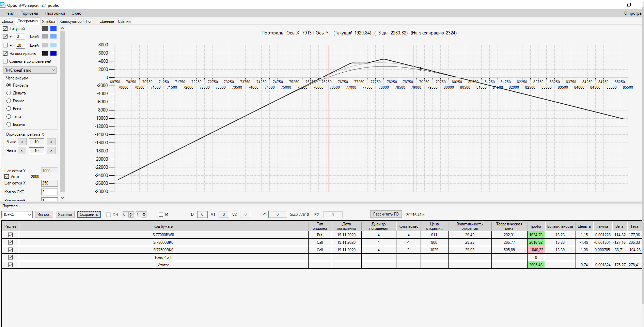Select the Вомма radio button
Viewport: 644px width, 327px height.
point(9,124)
